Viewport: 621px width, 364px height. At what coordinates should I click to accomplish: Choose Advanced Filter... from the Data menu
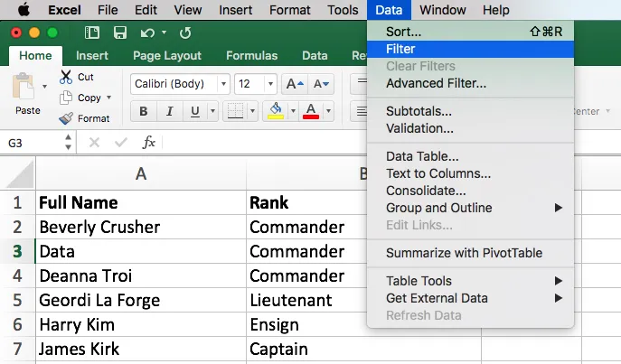click(x=471, y=83)
